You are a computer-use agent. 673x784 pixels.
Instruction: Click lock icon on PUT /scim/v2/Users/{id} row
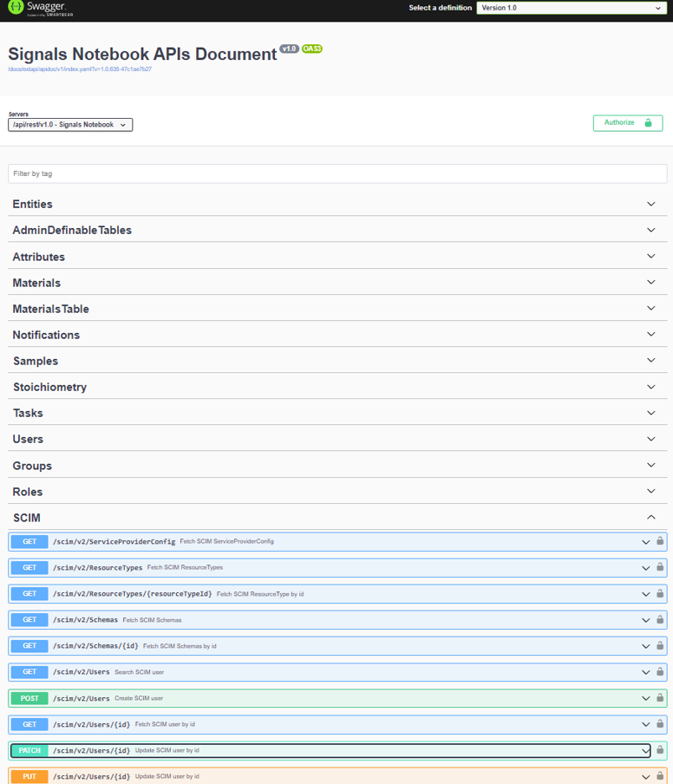[660, 775]
